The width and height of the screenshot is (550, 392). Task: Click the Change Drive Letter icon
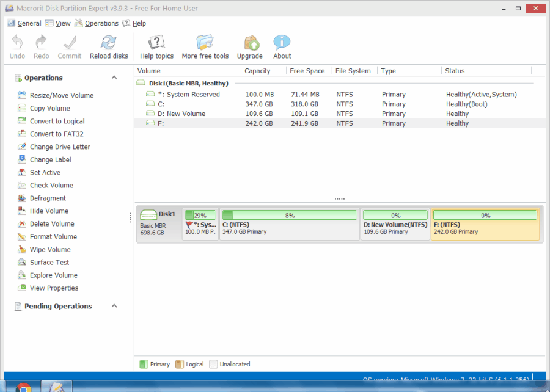(x=22, y=147)
